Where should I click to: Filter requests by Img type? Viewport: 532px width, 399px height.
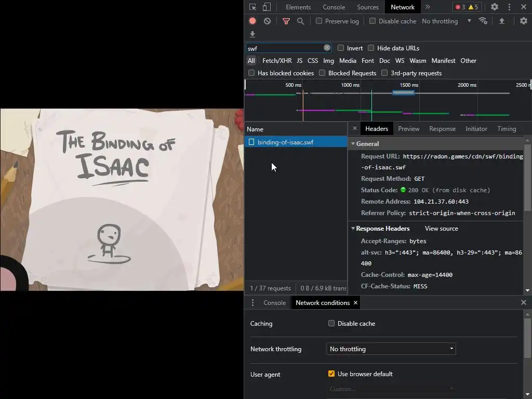328,61
